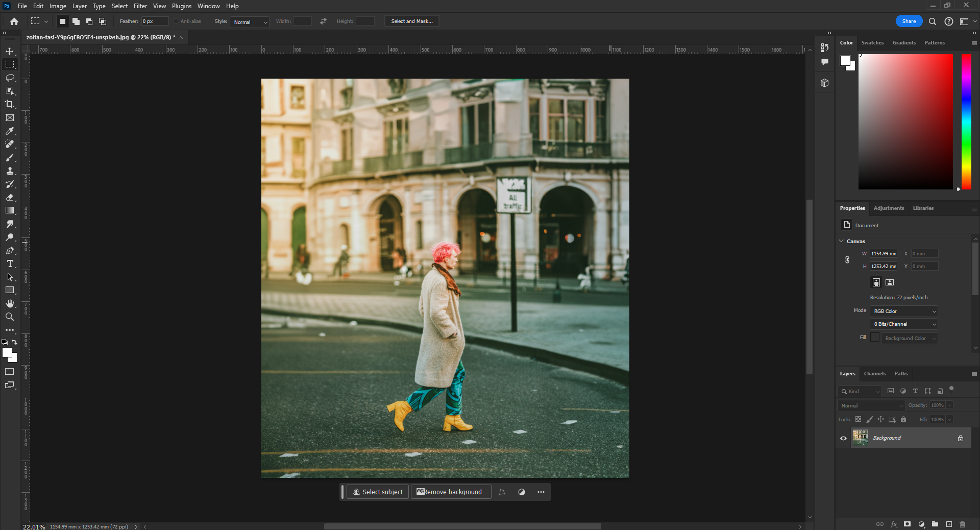Switch to the Channels tab
Image resolution: width=980 pixels, height=530 pixels.
(874, 374)
